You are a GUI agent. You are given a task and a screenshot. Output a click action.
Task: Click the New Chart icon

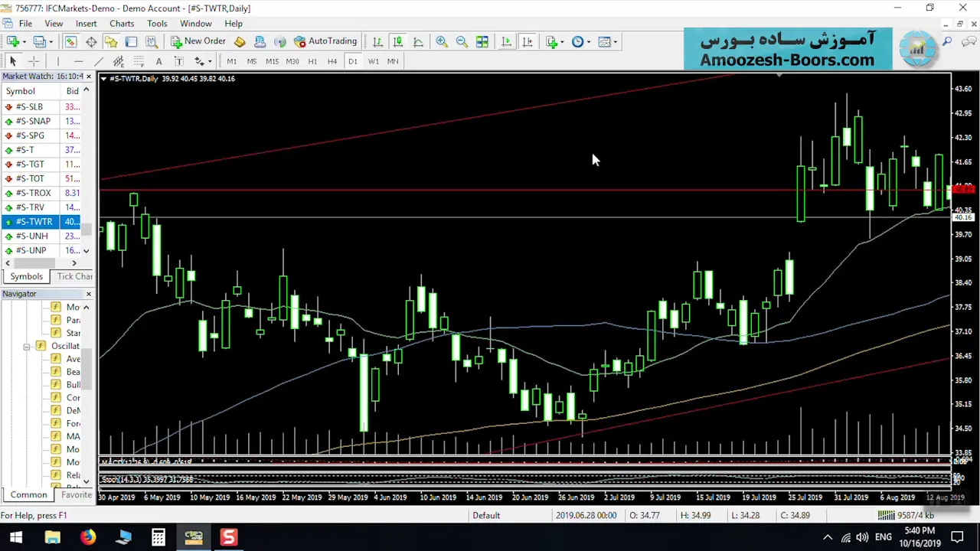[13, 41]
